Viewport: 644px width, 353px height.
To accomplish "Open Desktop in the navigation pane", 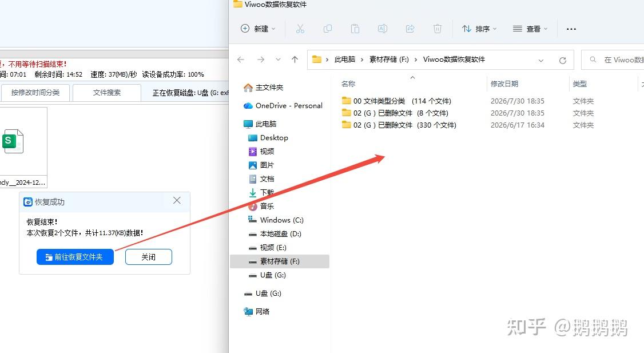I will pos(274,138).
